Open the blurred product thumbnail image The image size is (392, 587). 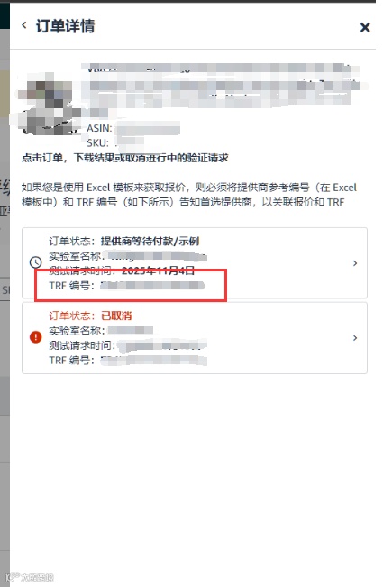[49, 105]
